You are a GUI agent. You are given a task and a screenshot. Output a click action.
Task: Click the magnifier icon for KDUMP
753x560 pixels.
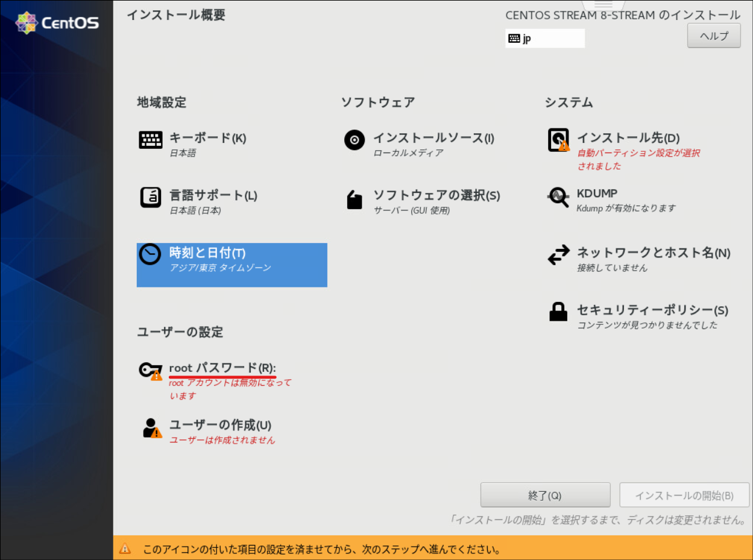point(558,197)
